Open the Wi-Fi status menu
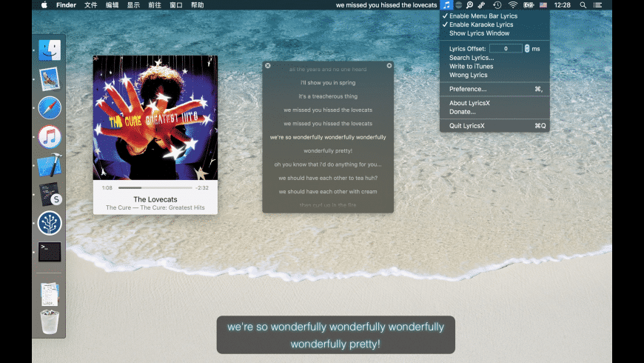 (x=512, y=5)
